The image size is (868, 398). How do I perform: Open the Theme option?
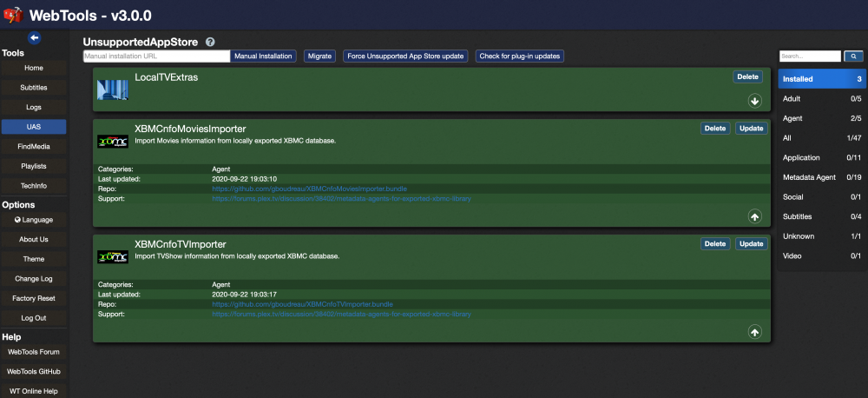tap(34, 259)
